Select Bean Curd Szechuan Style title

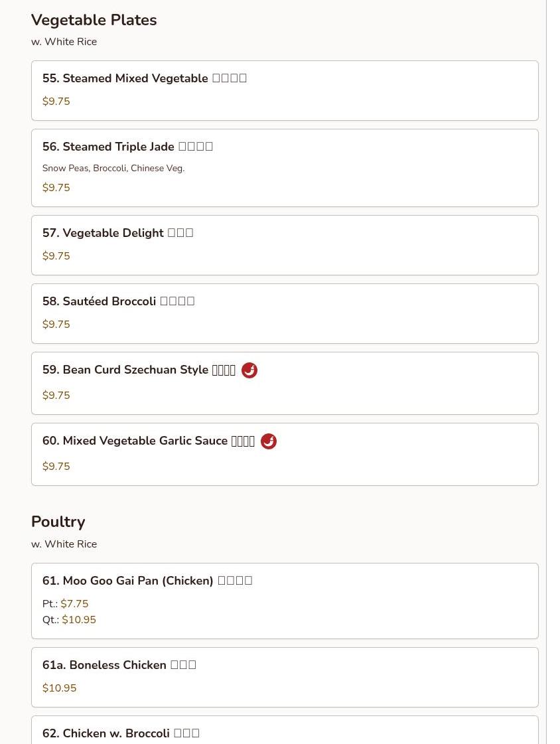coord(125,370)
